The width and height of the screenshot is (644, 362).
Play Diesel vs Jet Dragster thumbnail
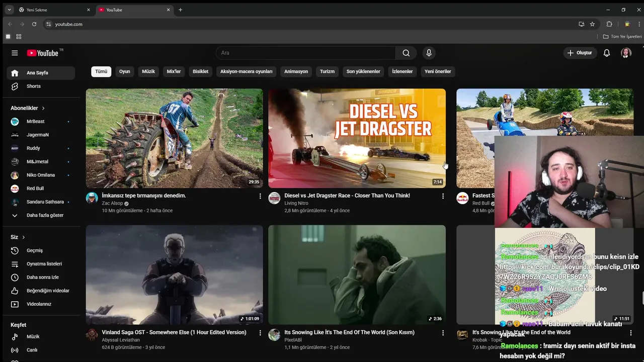click(x=357, y=138)
